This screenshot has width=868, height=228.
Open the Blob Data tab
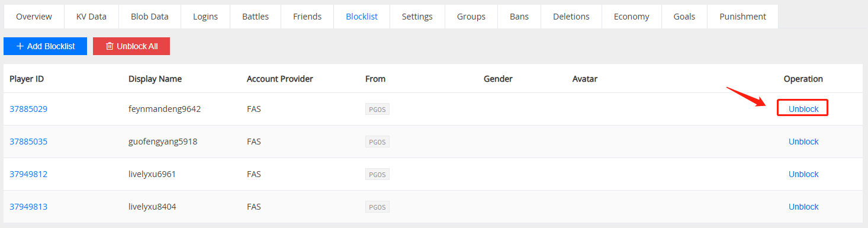pyautogui.click(x=150, y=17)
